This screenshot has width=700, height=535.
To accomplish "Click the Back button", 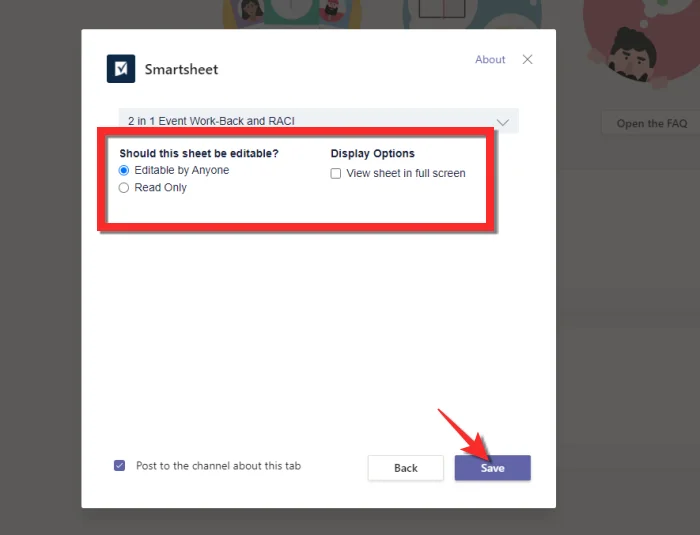I will click(x=405, y=468).
